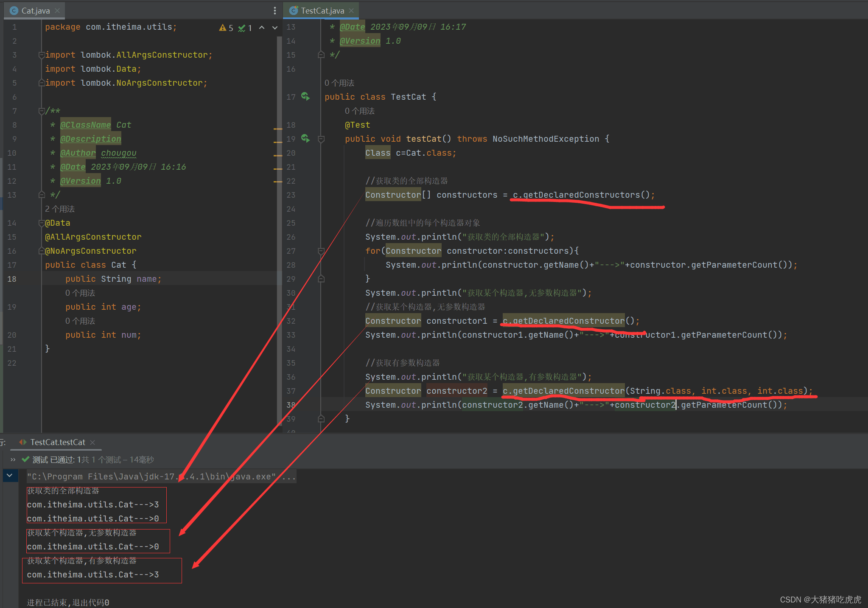Go to previous highlighted error arrow

262,28
